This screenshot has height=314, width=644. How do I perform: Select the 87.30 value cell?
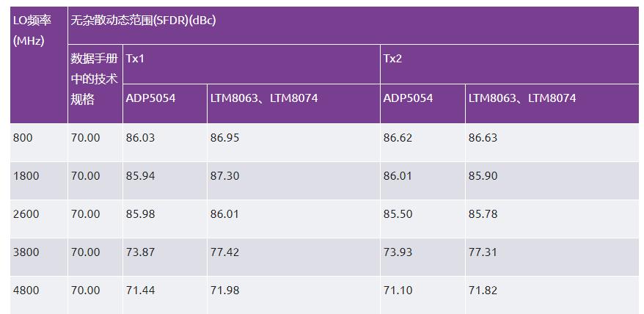click(225, 176)
